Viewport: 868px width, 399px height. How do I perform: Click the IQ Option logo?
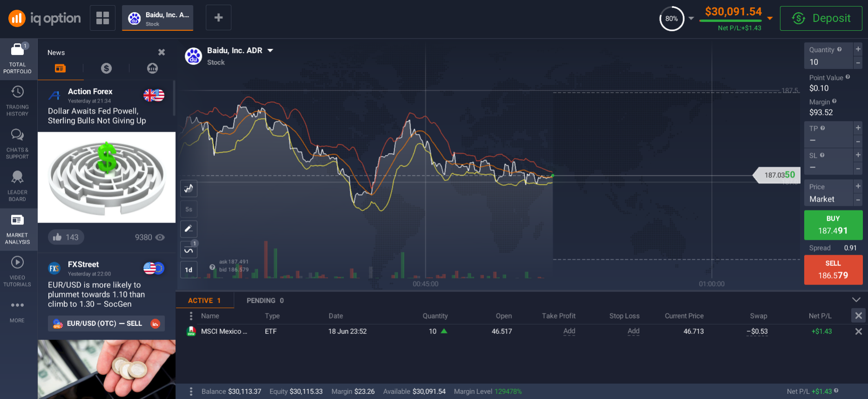[x=45, y=18]
